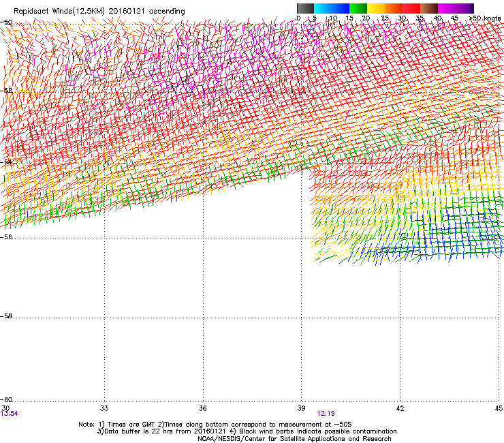Click the purple 13:54 overpass time
This screenshot has height=443, width=504.
click(10, 414)
